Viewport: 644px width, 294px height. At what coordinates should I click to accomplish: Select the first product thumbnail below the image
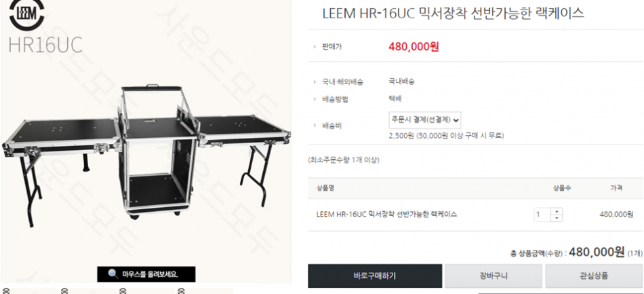[30, 291]
